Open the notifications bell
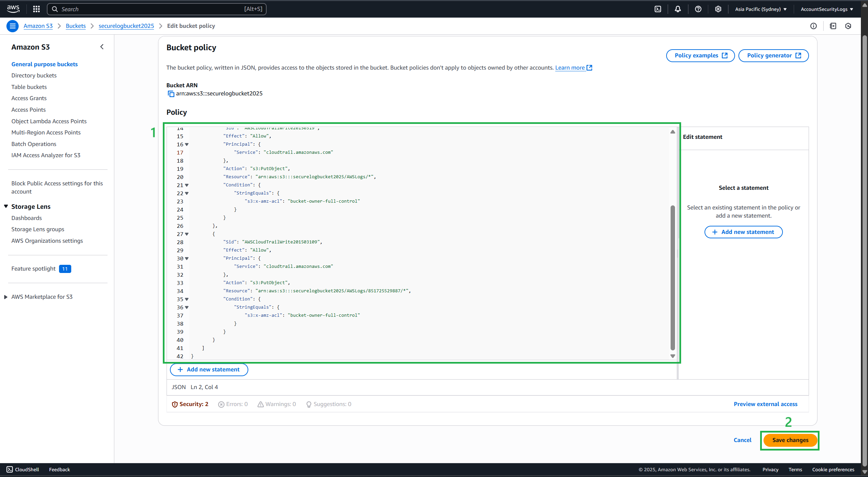 tap(677, 9)
